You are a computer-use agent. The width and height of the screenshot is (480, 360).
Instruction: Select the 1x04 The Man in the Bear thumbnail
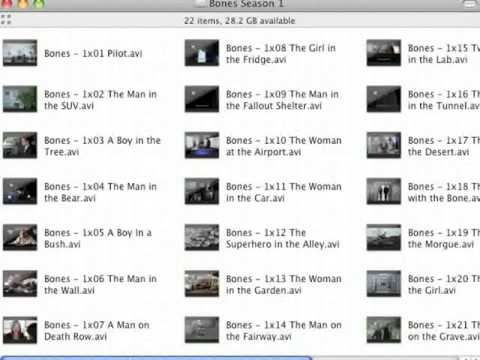click(x=20, y=191)
